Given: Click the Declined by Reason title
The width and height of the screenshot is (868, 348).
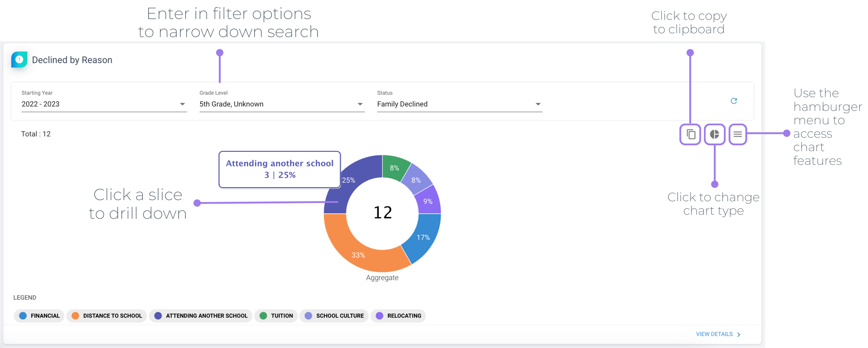Looking at the screenshot, I should (x=72, y=60).
